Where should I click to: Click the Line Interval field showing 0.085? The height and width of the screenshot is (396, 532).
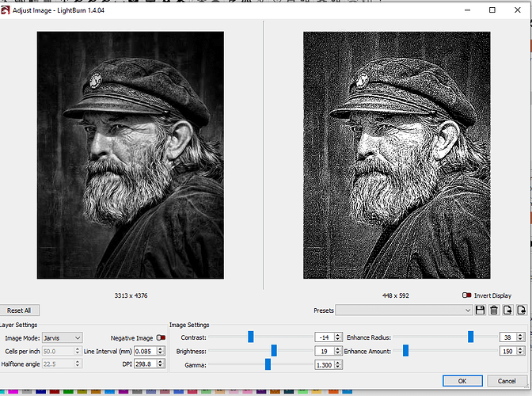coord(146,351)
